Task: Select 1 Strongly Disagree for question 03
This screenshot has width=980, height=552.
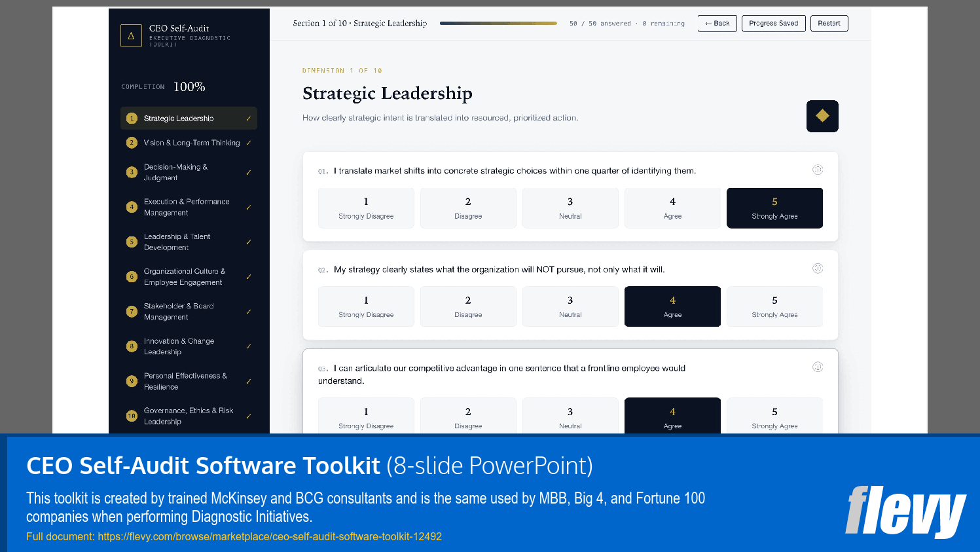Action: (x=366, y=416)
